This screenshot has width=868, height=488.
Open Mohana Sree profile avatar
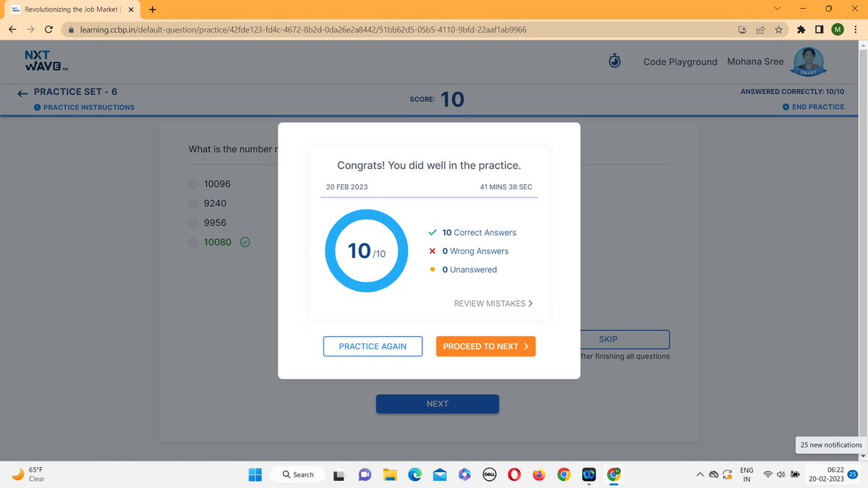point(810,62)
